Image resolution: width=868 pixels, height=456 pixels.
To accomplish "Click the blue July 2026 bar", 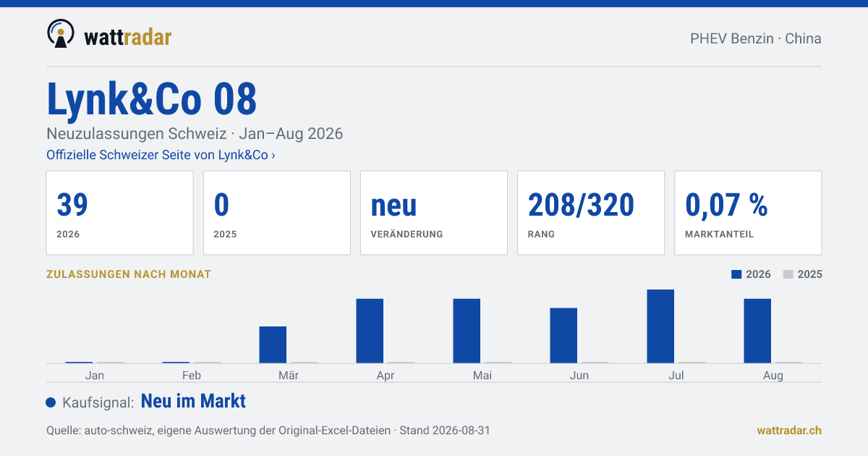I will point(660,326).
